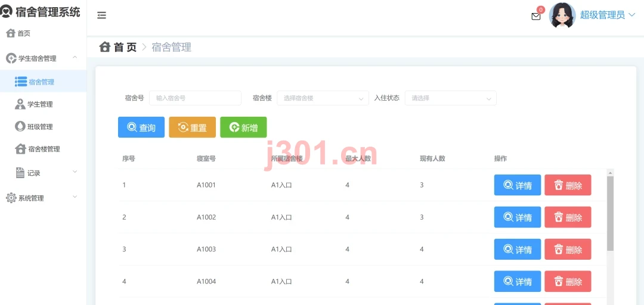Collapse the 学生宿舍管理 menu group
644x305 pixels.
[43, 58]
